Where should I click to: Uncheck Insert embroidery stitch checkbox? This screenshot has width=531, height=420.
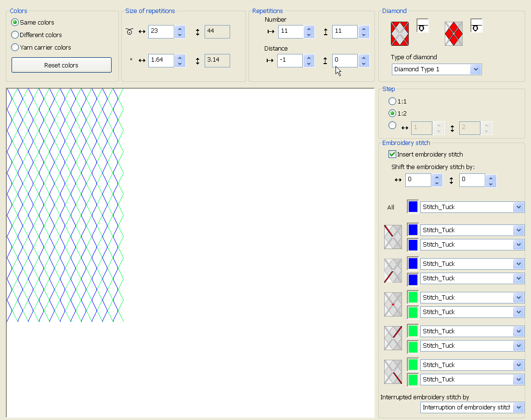click(x=392, y=155)
